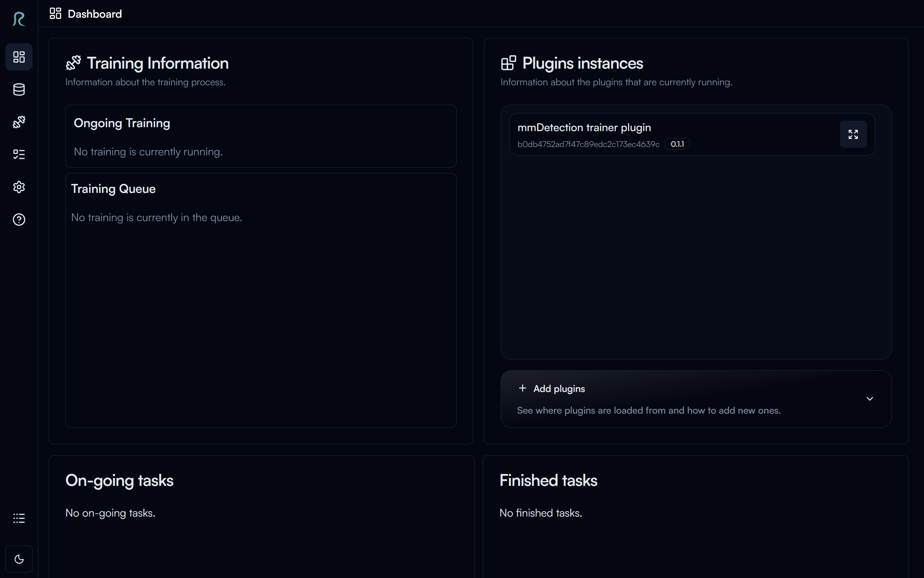Image resolution: width=924 pixels, height=578 pixels.
Task: Expand the Add plugins section chevron
Action: click(869, 399)
